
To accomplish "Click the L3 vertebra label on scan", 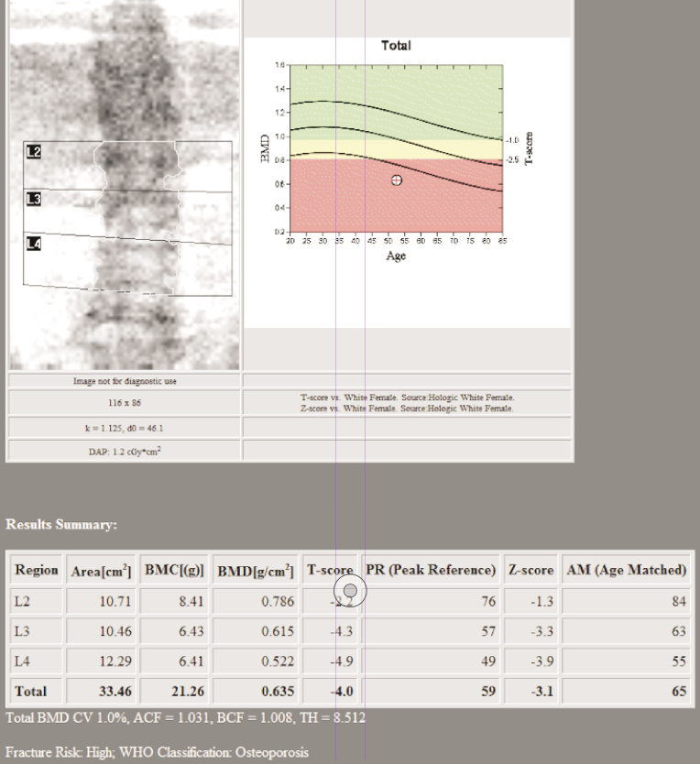I will pyautogui.click(x=34, y=199).
